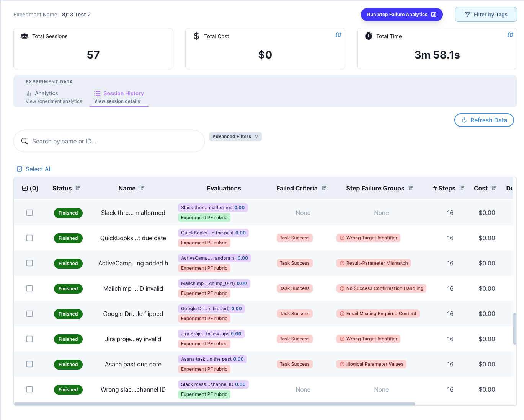Screen dimensions: 524x420
Task: Click the QuickBooks...n the past 0.00 evaluation tag
Action: (213, 233)
